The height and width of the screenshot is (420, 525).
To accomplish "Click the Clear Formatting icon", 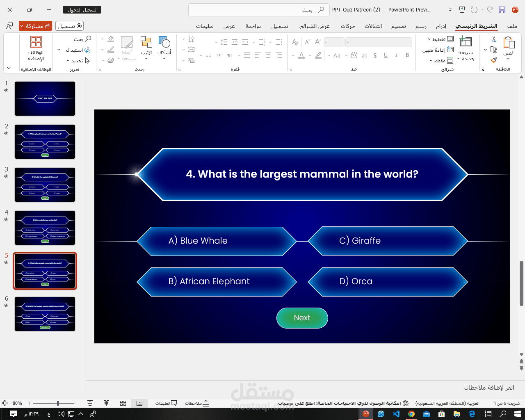I will (x=295, y=42).
